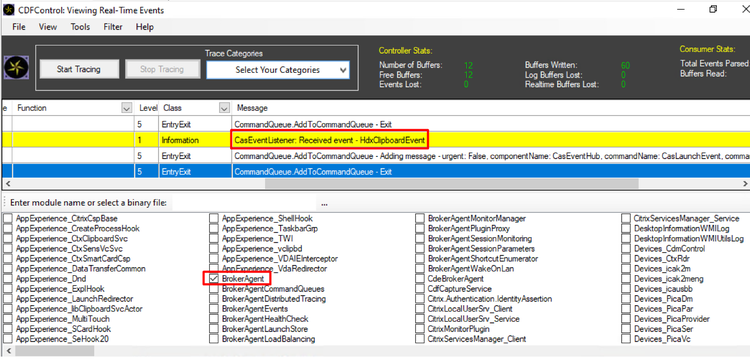Image resolution: width=750 pixels, height=363 pixels.
Task: Click the Level column header
Action: tap(148, 108)
